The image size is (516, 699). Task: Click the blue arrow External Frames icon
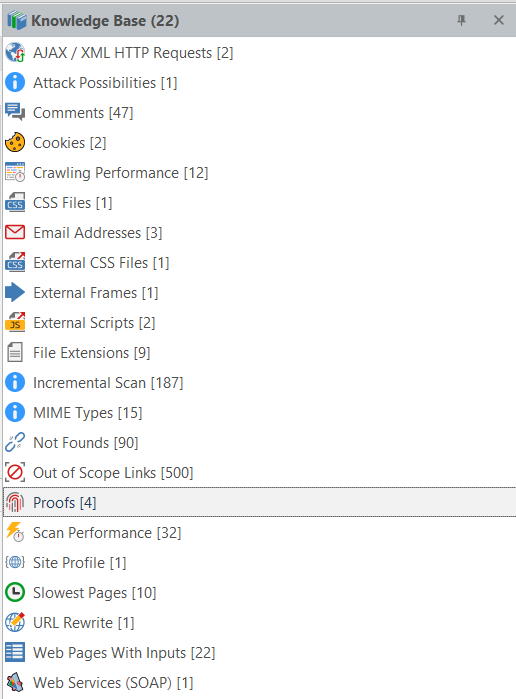pyautogui.click(x=15, y=292)
